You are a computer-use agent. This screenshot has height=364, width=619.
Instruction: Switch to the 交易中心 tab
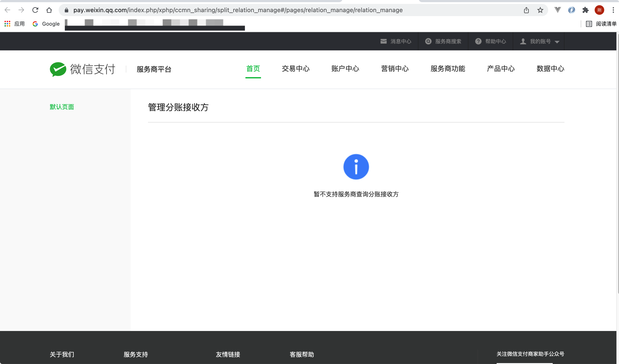[x=296, y=69]
